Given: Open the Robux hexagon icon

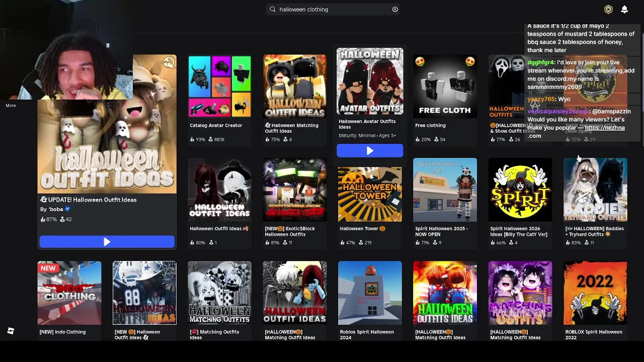Looking at the screenshot, I should (x=608, y=9).
